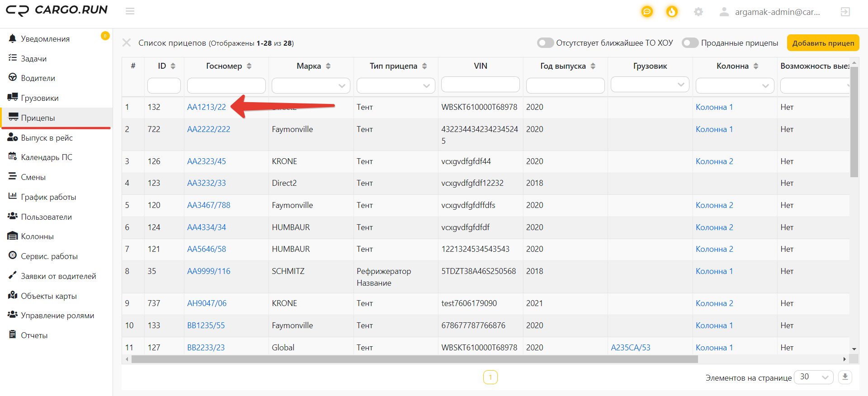Screen dimensions: 868x396
Task: Enable the Проданные прицепы toggle
Action: click(690, 43)
